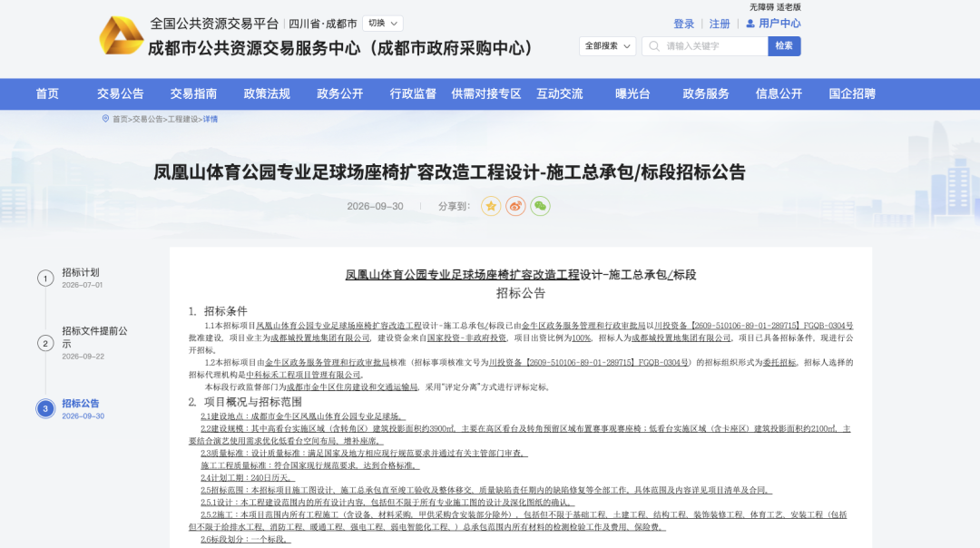Click line 2.6标段划分：一个标段

click(x=246, y=539)
